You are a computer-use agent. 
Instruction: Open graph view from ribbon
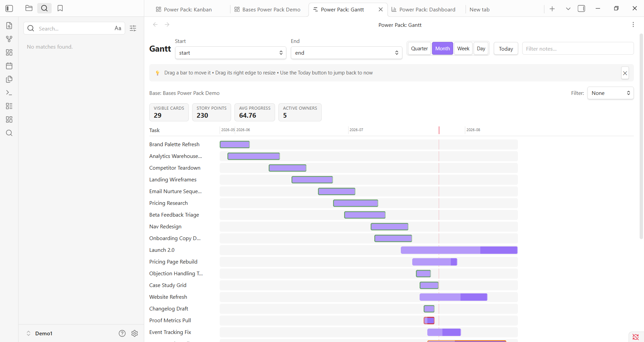(9, 39)
